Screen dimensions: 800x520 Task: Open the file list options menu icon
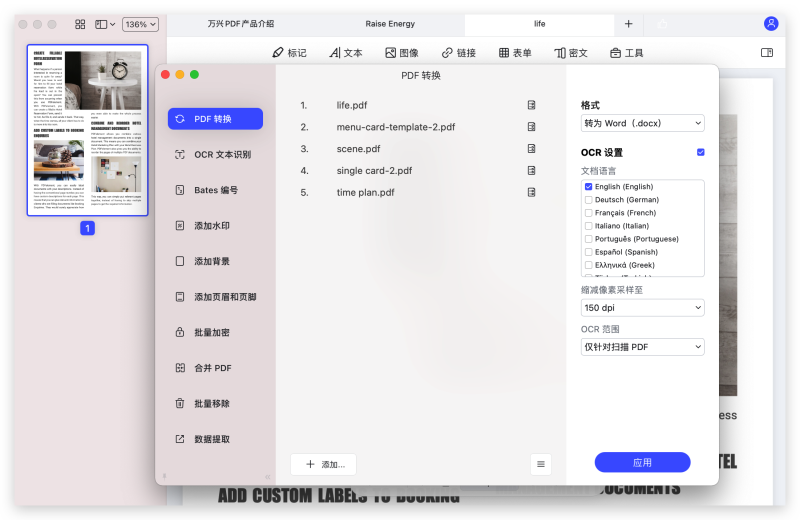point(541,464)
